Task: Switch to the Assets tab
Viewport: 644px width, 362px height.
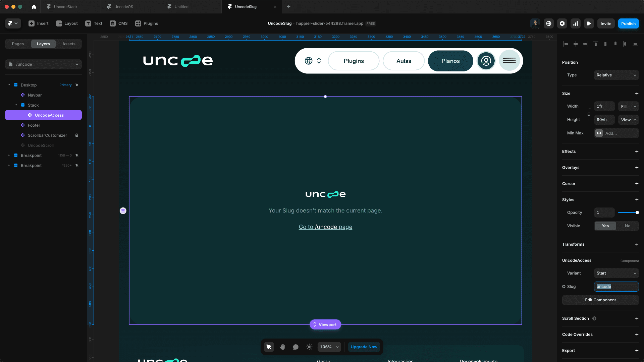Action: (x=69, y=44)
